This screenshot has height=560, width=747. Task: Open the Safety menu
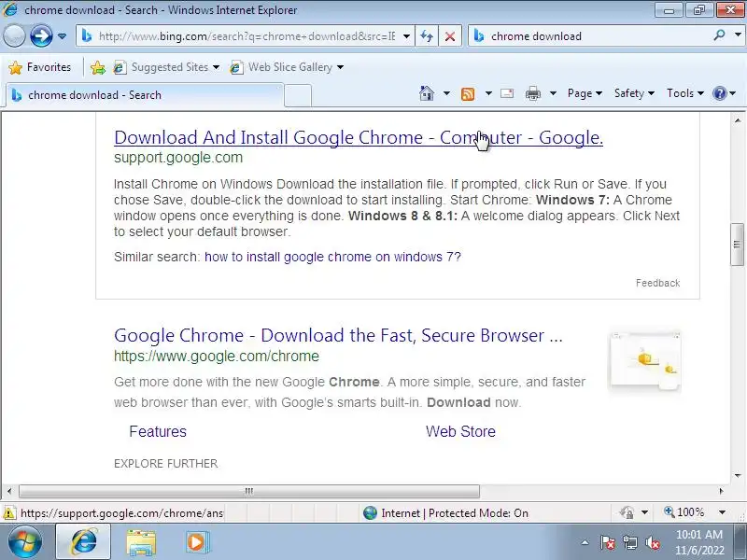tap(634, 93)
